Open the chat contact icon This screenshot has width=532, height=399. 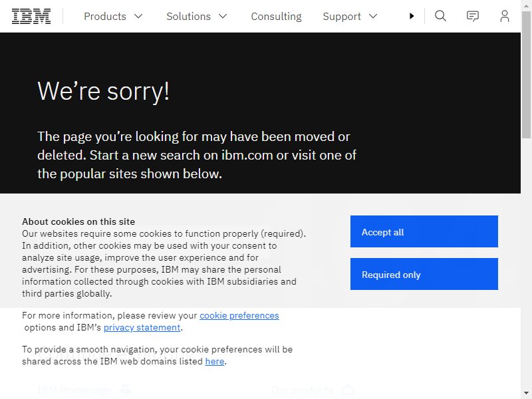(x=473, y=16)
